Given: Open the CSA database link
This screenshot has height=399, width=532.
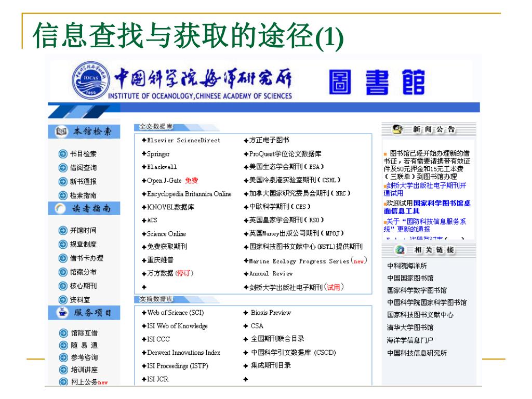Looking at the screenshot, I should tap(257, 326).
